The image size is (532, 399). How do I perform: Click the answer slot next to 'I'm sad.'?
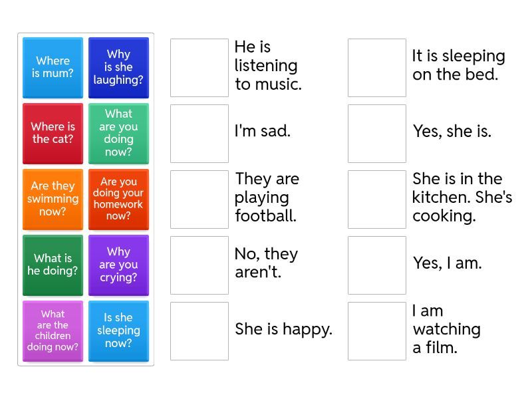pos(199,133)
